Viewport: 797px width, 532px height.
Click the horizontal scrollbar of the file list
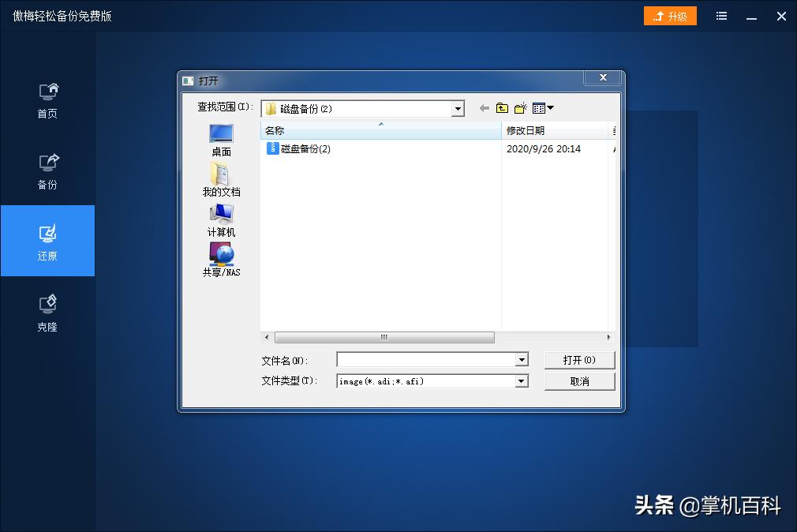384,337
